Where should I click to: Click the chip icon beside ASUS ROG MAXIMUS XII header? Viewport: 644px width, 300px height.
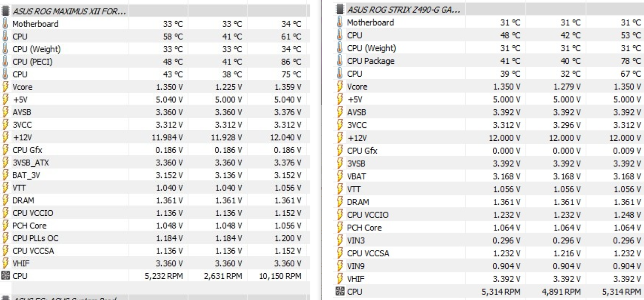[6, 11]
